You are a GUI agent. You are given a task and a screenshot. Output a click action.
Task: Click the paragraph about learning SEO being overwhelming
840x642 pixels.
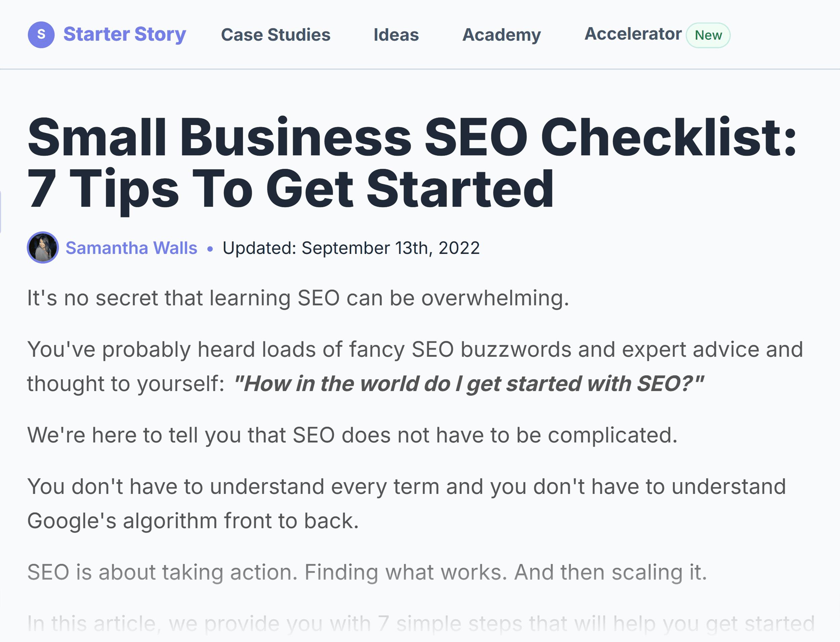click(298, 298)
